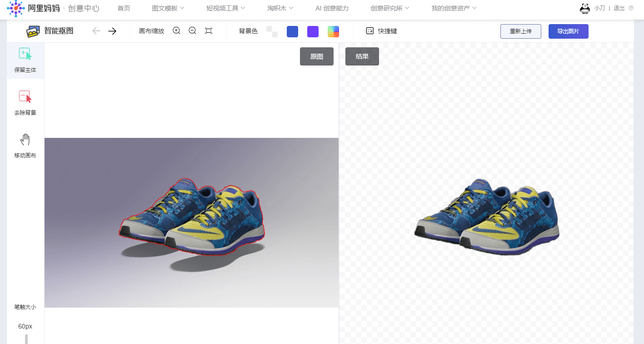Image resolution: width=644 pixels, height=344 pixels.
Task: Set background color to purple
Action: point(313,31)
